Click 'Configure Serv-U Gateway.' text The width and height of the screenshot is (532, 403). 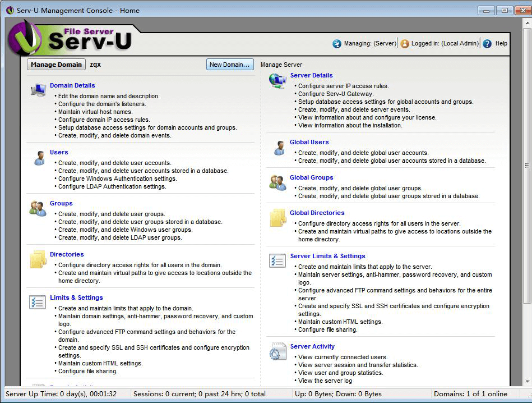point(336,94)
